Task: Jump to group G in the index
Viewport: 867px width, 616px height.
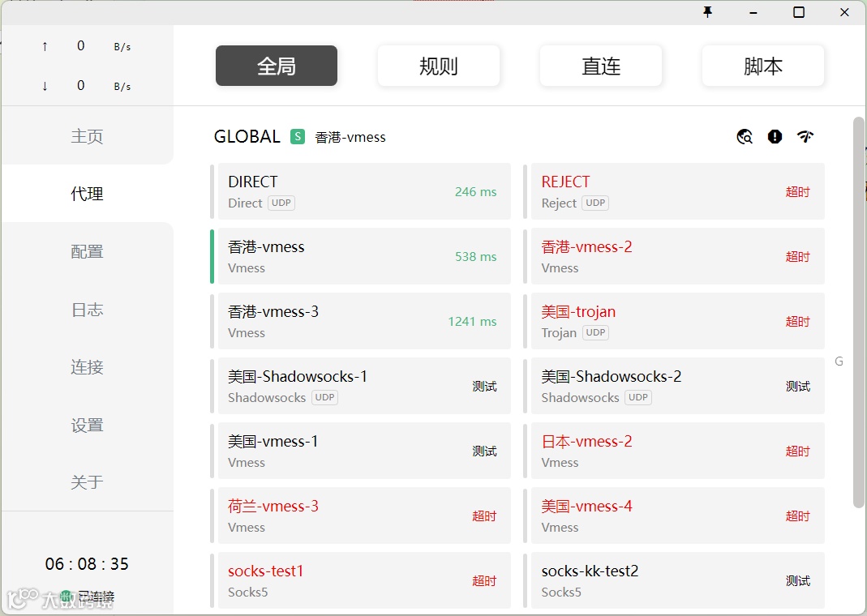Action: [839, 361]
